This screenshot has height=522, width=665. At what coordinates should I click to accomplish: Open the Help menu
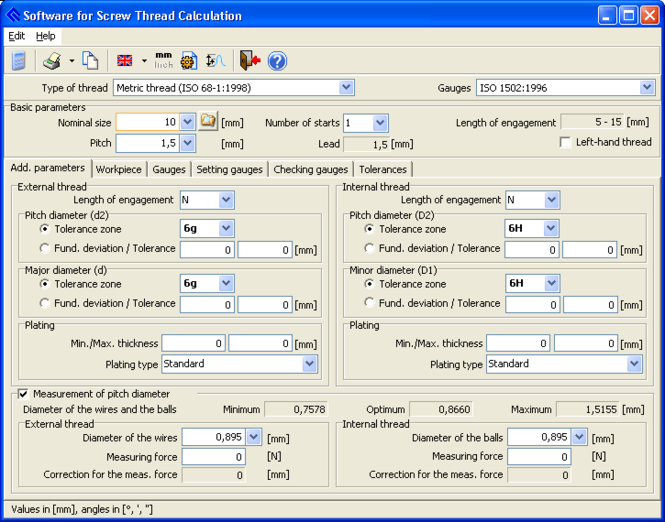click(46, 36)
